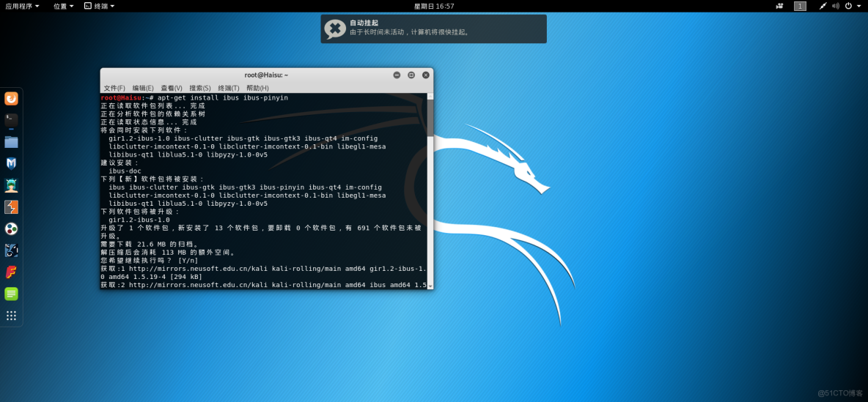The height and width of the screenshot is (402, 868).
Task: Click line 建议安装：
Action: (121, 163)
